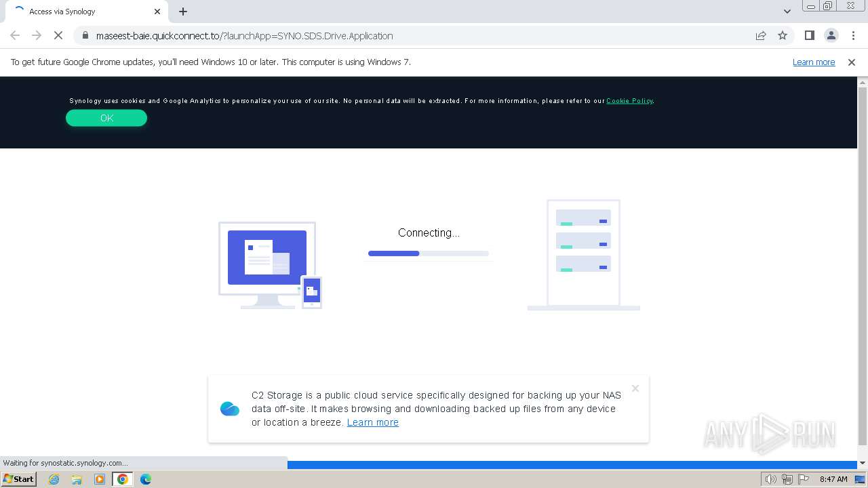Screen dimensions: 868x488
Task: Share this page icon in address bar
Action: tap(761, 36)
